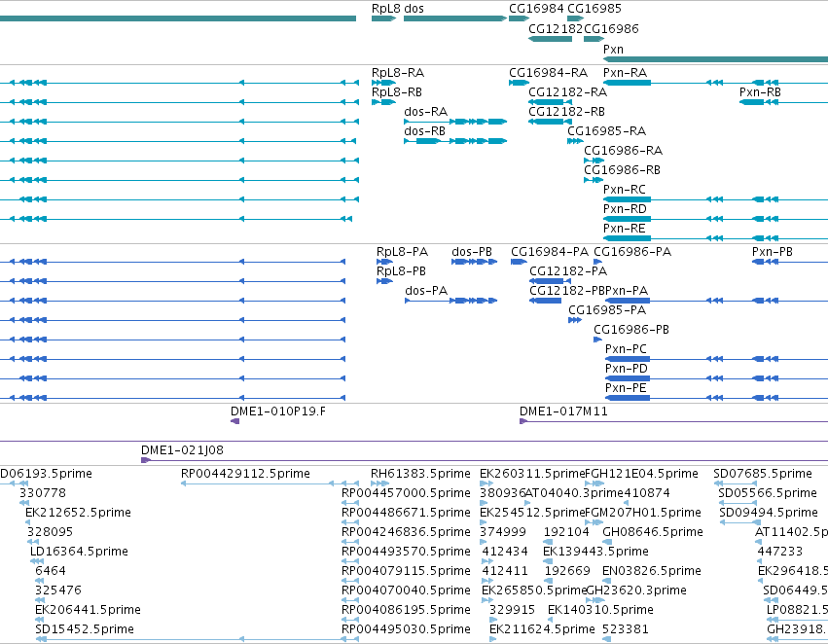Image resolution: width=828 pixels, height=644 pixels.
Task: Click the RpL8-RB transcript label
Action: 397,91
